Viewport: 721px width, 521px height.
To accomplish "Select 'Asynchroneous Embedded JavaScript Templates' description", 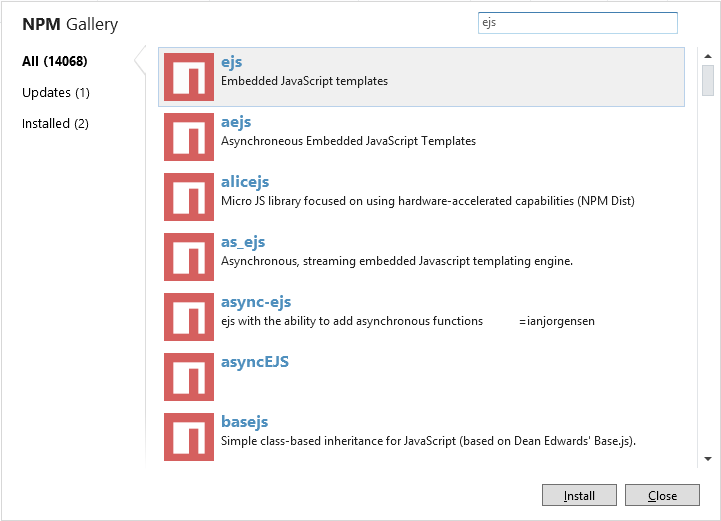I will pos(349,141).
